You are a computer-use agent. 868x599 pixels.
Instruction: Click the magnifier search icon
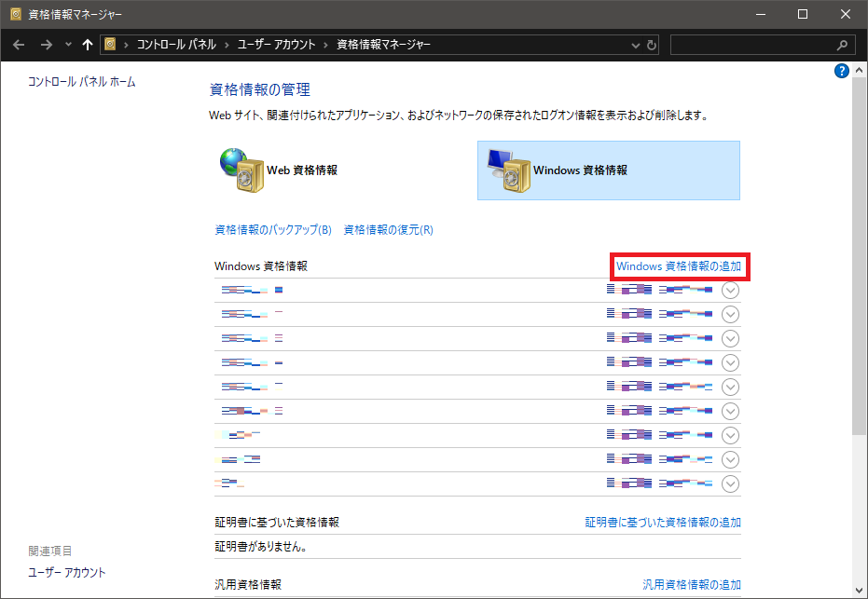click(x=842, y=46)
